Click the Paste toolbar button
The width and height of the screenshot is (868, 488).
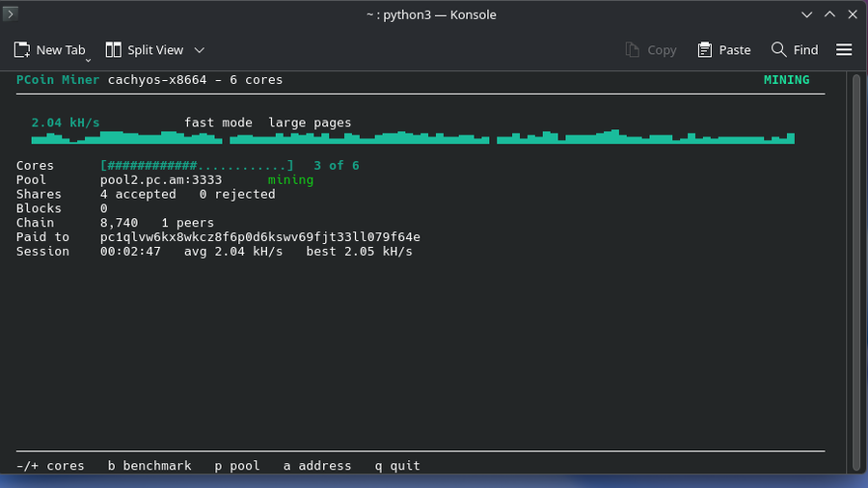[724, 50]
